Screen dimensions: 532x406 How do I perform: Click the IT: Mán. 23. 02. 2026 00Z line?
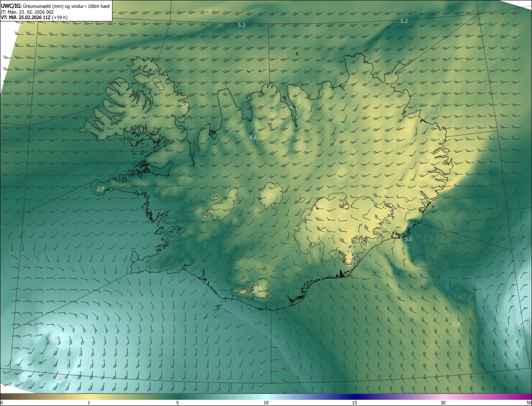pyautogui.click(x=27, y=12)
